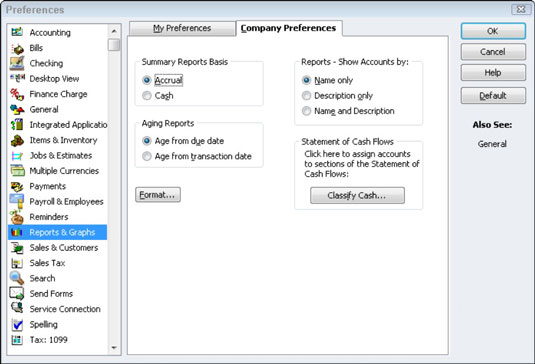
Task: Select the Checking icon in sidebar
Action: pos(17,63)
